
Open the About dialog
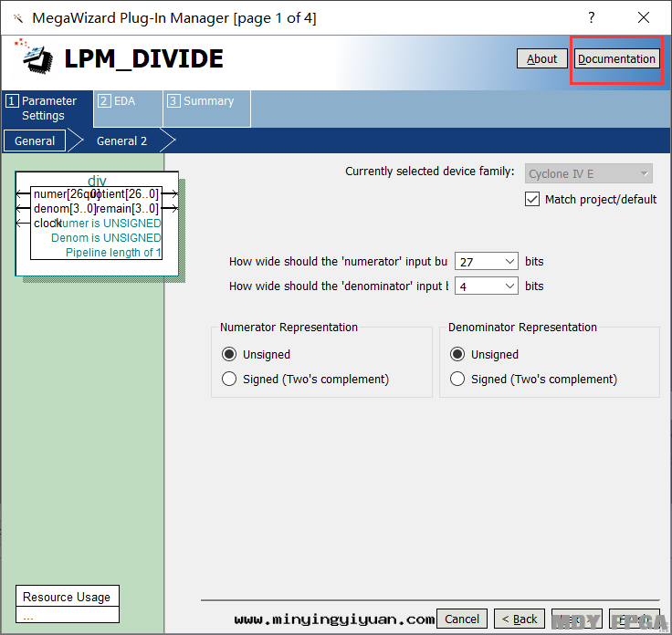click(x=541, y=58)
